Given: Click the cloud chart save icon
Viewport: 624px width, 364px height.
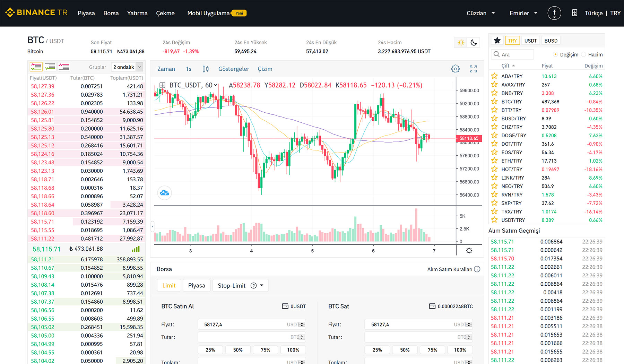Looking at the screenshot, I should (165, 193).
